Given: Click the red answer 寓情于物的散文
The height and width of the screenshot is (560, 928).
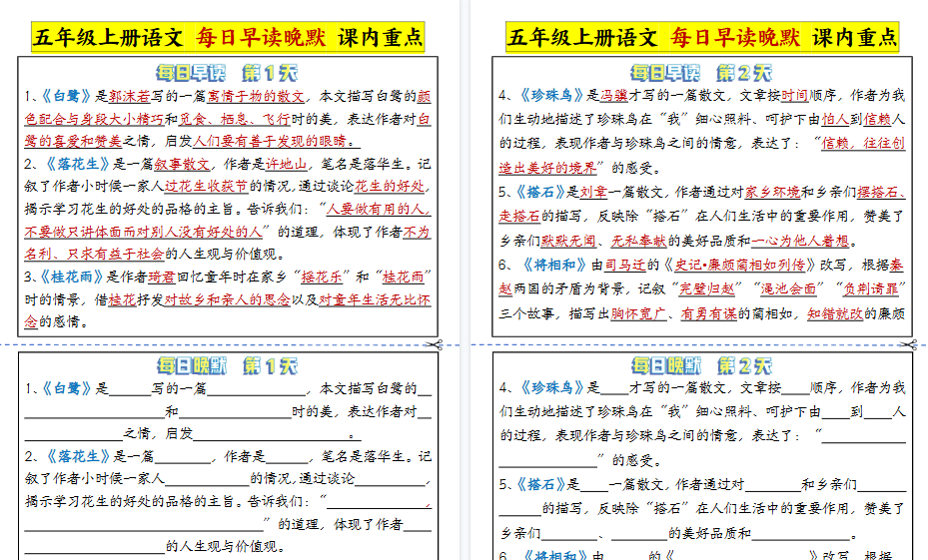Looking at the screenshot, I should coord(256,96).
